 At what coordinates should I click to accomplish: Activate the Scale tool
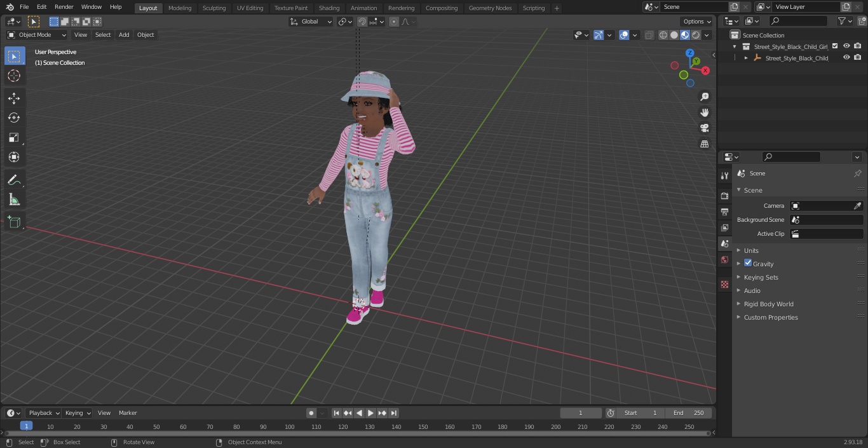coord(14,137)
